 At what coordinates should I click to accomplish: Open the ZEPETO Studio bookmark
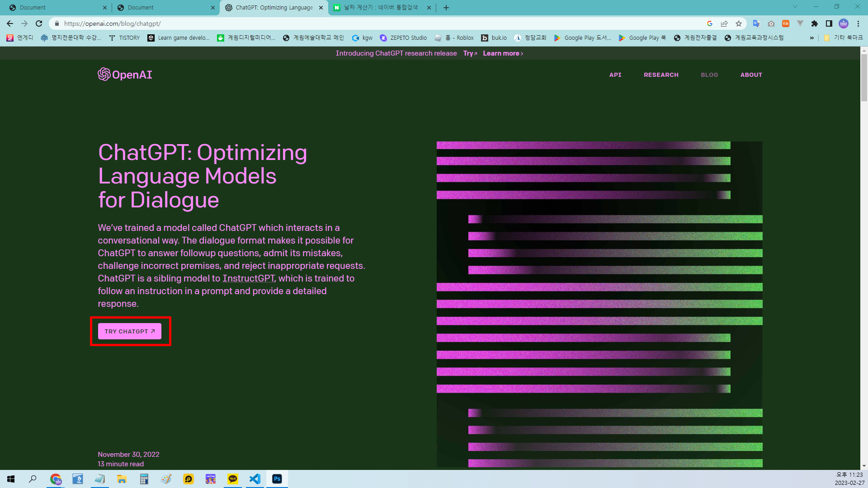point(403,38)
